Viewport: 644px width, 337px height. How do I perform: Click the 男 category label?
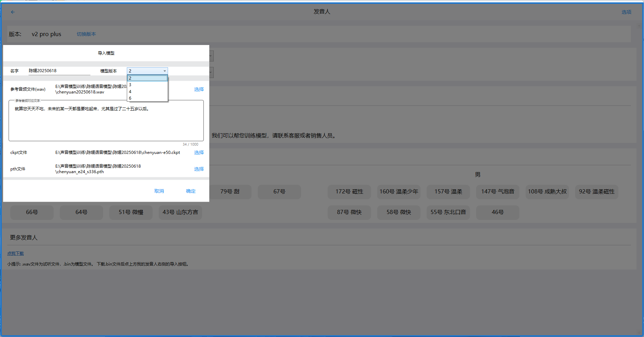tap(478, 175)
